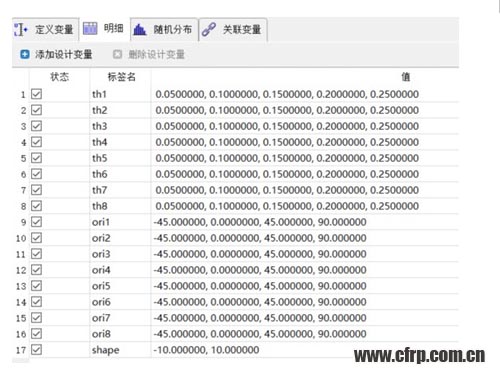500x373 pixels.
Task: Click the 添加设计变量 button
Action: (56, 54)
